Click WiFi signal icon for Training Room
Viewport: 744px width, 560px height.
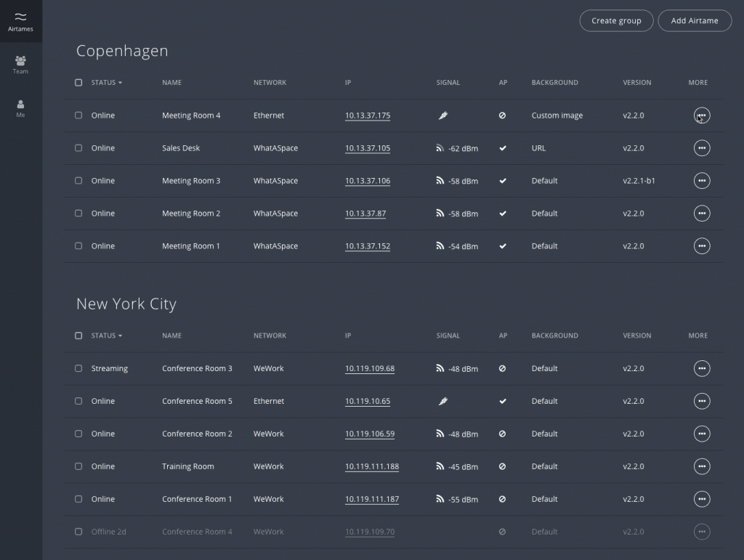(x=440, y=466)
